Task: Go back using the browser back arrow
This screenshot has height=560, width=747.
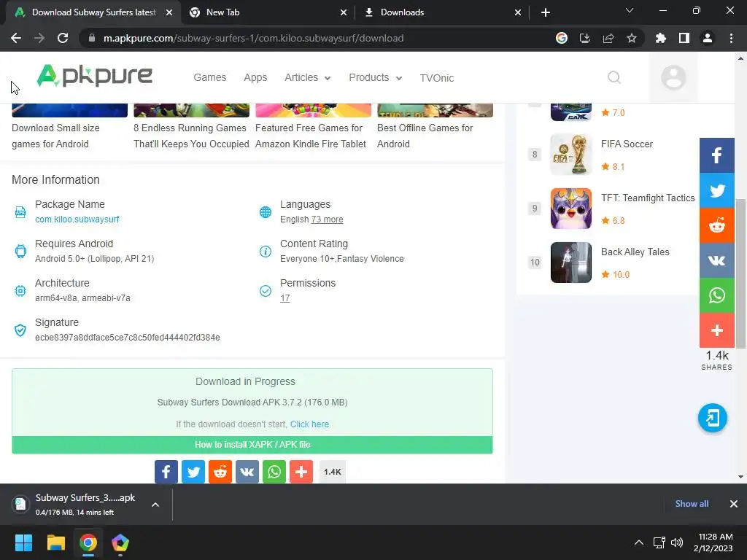Action: (x=16, y=38)
